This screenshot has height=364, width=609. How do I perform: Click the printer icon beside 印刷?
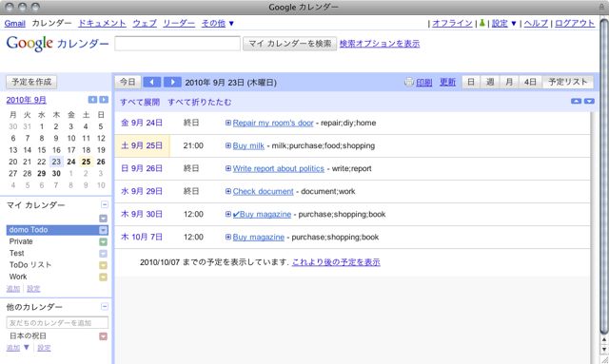[408, 82]
